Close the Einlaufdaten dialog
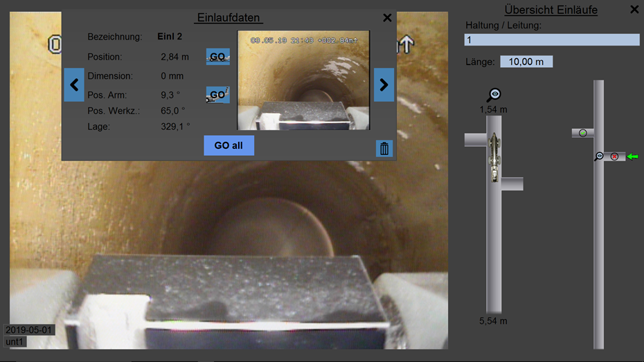The width and height of the screenshot is (644, 362). click(387, 18)
